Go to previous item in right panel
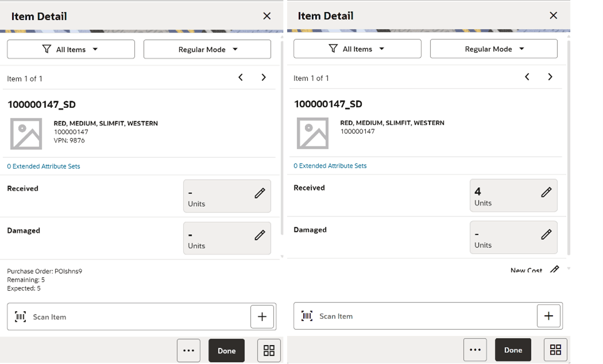This screenshot has width=603, height=364. [x=527, y=76]
